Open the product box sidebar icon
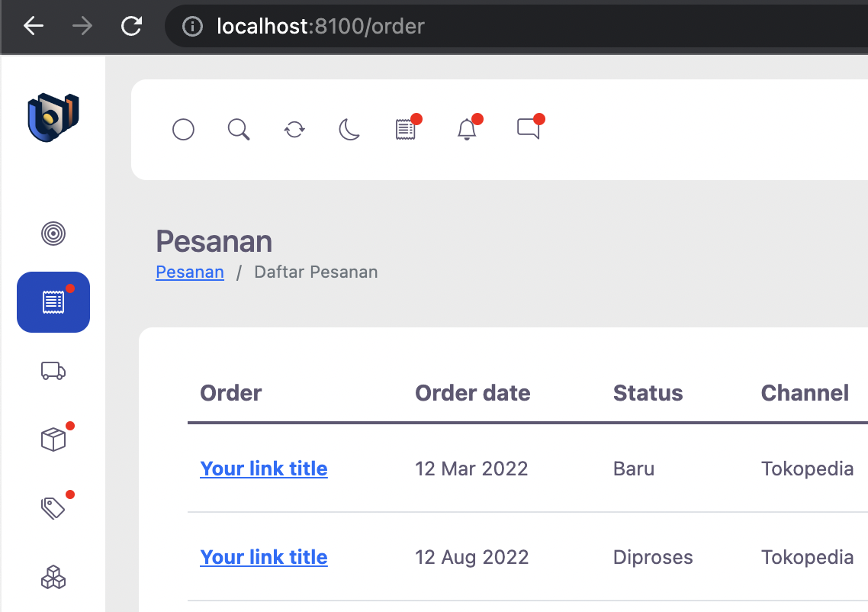 point(53,440)
